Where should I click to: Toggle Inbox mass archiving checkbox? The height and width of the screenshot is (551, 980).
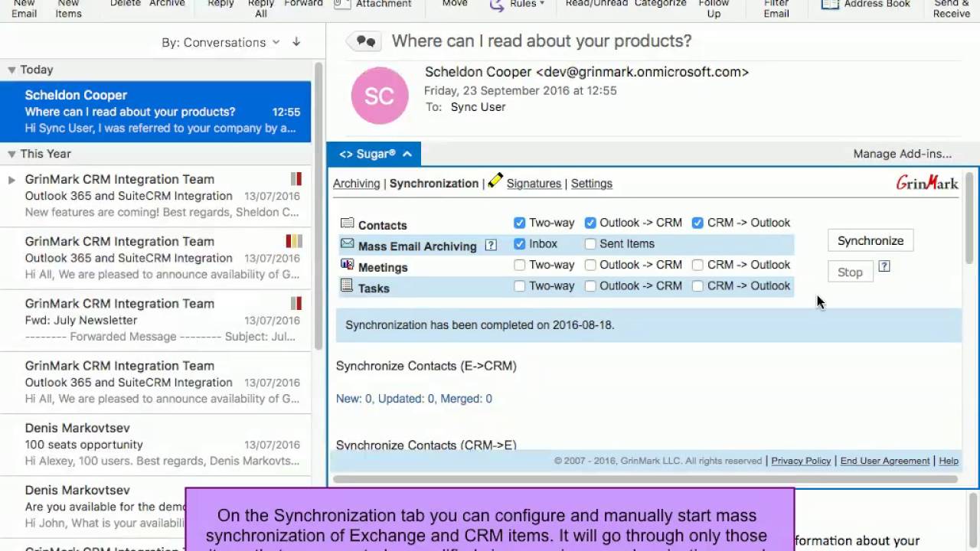520,244
